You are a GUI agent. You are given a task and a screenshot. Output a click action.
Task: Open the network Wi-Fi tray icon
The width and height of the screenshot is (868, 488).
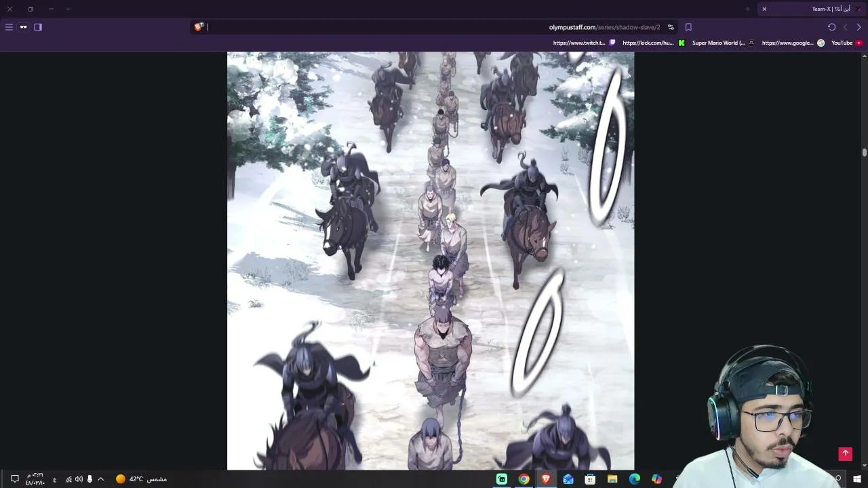68,479
